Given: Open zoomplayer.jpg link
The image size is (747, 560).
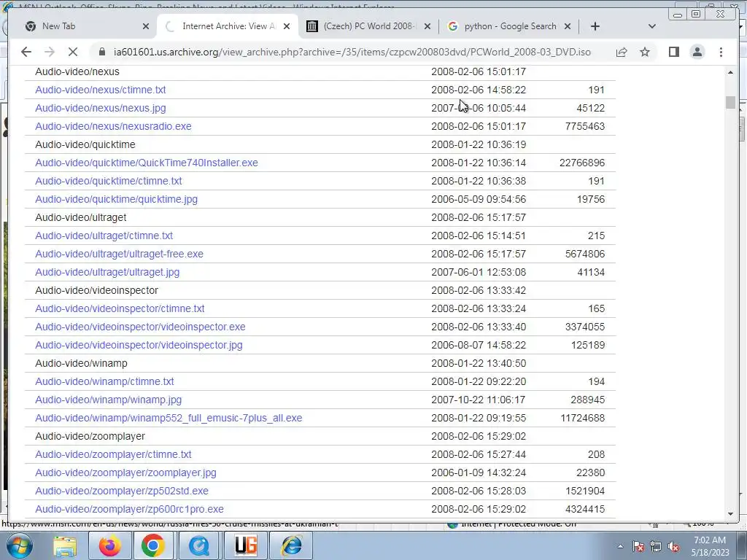Looking at the screenshot, I should click(x=125, y=472).
